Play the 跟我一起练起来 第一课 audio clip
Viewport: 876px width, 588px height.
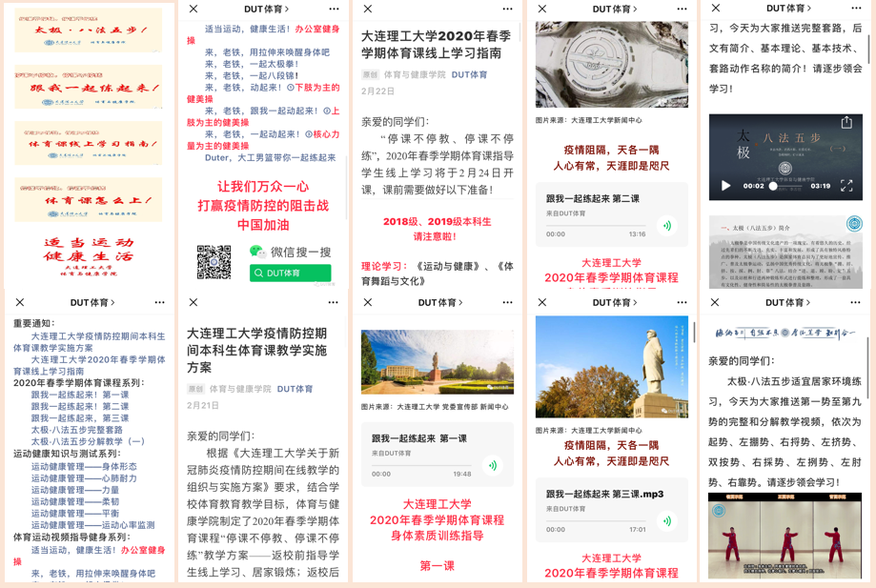[x=493, y=466]
